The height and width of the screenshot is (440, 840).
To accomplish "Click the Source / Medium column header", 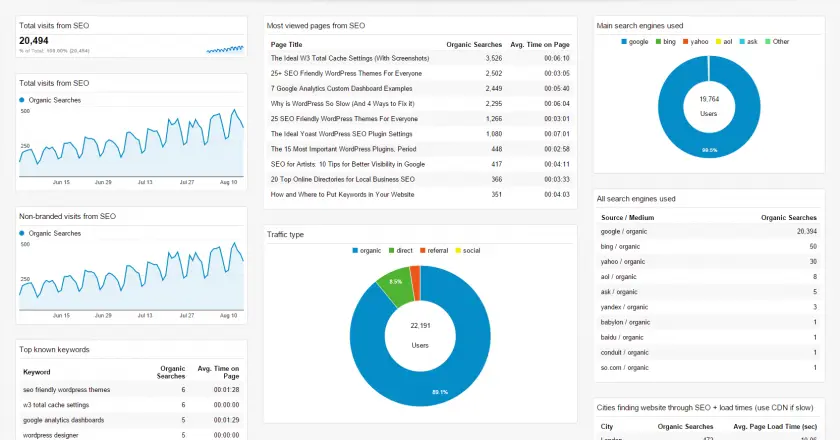I will (x=627, y=218).
